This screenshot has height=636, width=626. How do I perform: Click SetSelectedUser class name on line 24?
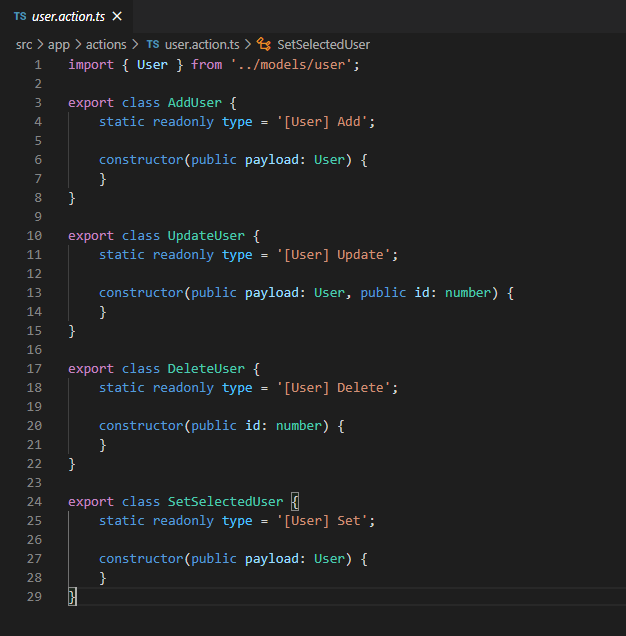(226, 502)
